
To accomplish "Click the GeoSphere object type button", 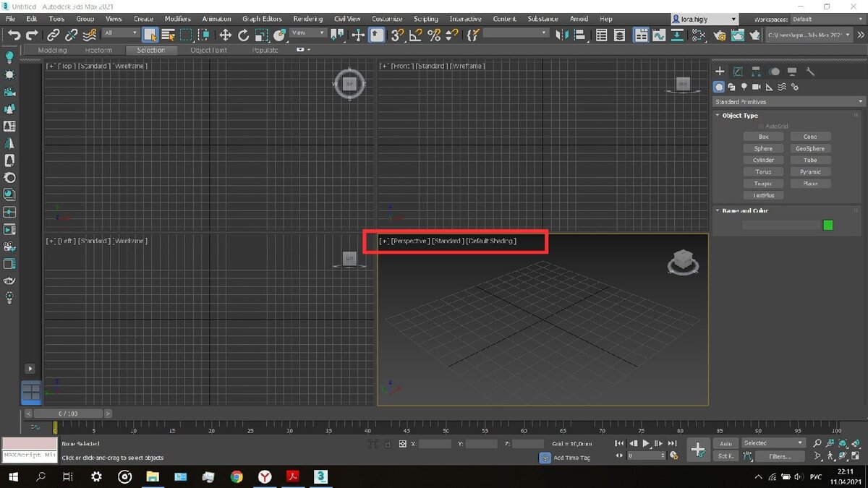I will tap(810, 148).
